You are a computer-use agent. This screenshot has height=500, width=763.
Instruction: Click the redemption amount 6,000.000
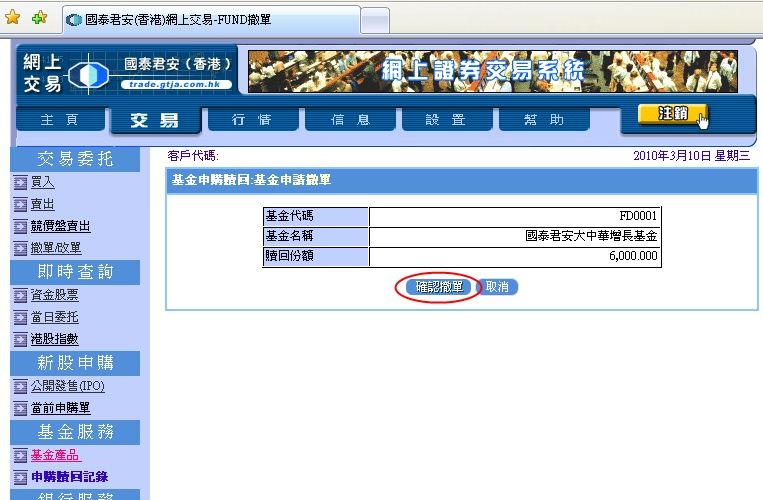(633, 256)
